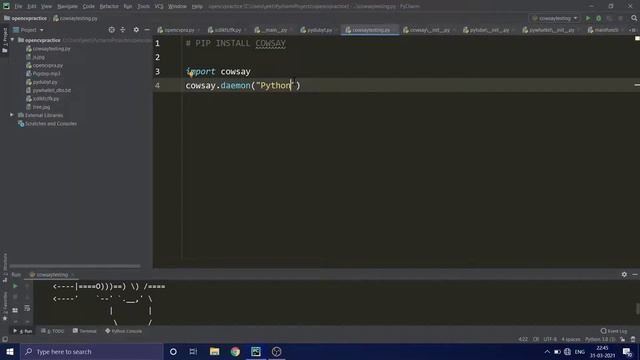Click the cowsaytesting.py breadcrumb
Screen dimensions: 640x360
[76, 18]
